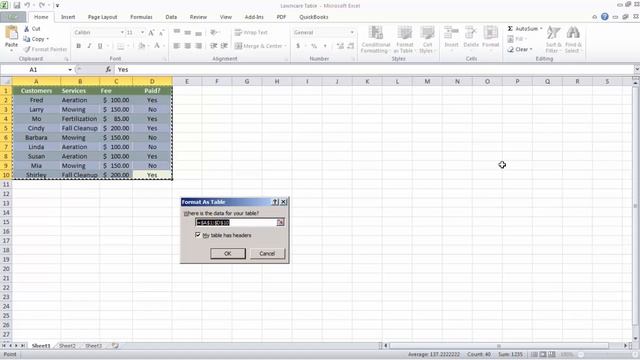The width and height of the screenshot is (640, 360).
Task: Click the fx Insert Function icon
Action: point(108,70)
